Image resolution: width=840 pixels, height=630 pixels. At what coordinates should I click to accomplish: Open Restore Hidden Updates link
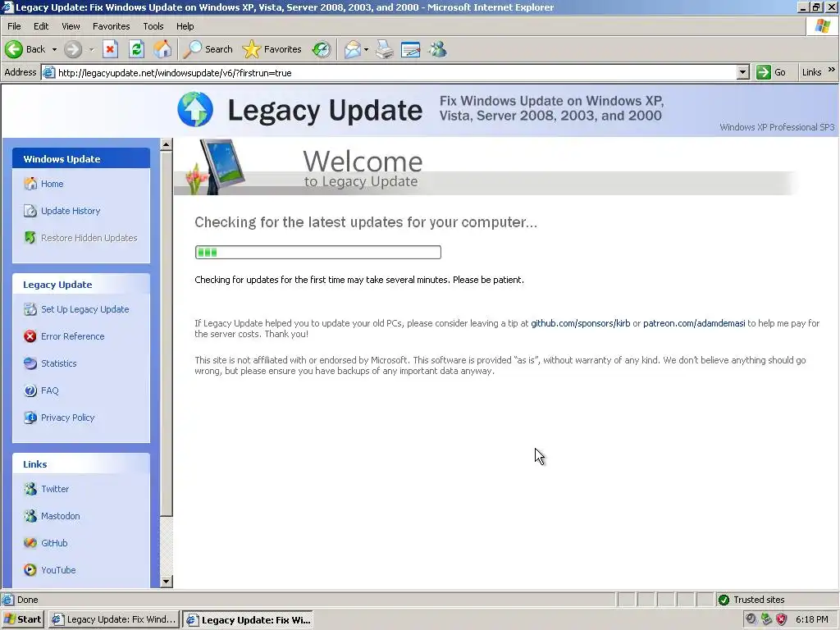[x=89, y=238]
